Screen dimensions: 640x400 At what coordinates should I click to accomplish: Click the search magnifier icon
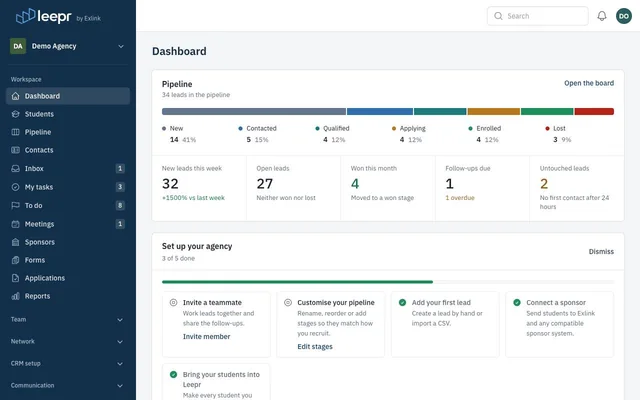(x=498, y=16)
